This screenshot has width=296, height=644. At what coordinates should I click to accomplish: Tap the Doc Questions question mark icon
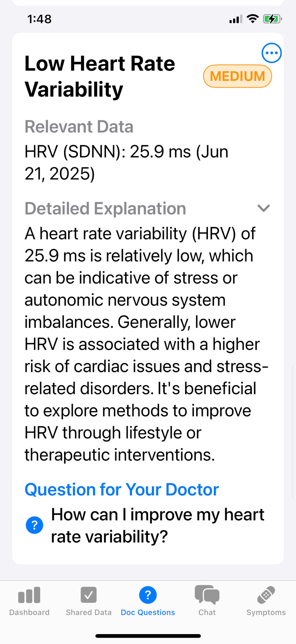point(148,595)
